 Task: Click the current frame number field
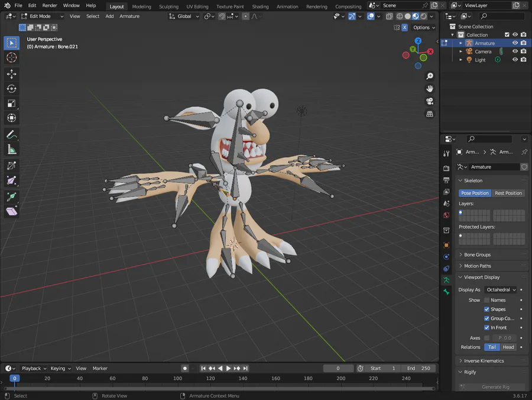pyautogui.click(x=338, y=369)
